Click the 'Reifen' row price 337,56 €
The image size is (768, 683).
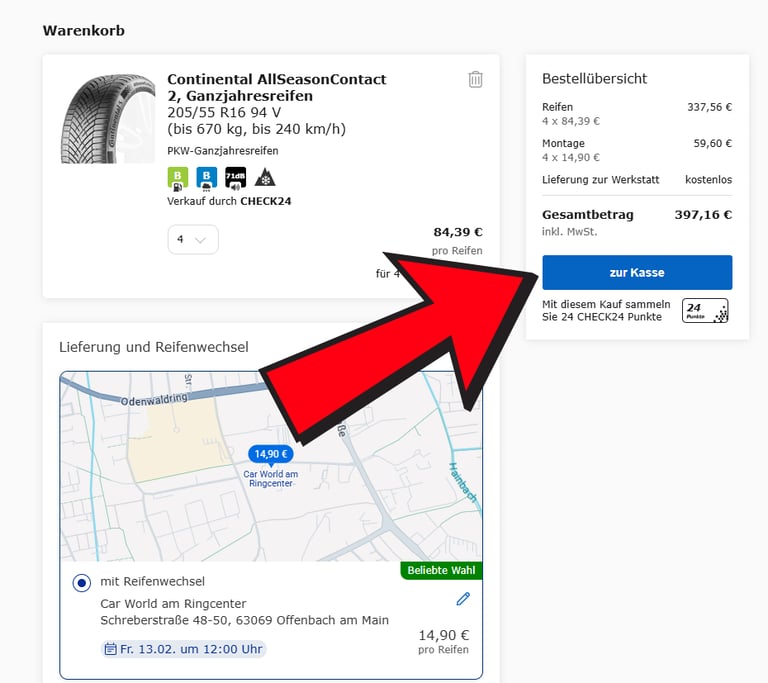[710, 107]
